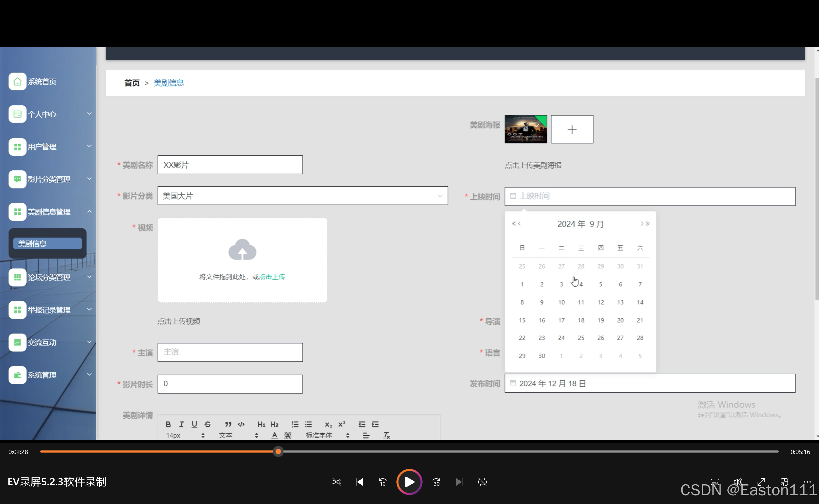Toggle underline in the editor toolbar
Screen dimensions: 819x504
tap(194, 424)
